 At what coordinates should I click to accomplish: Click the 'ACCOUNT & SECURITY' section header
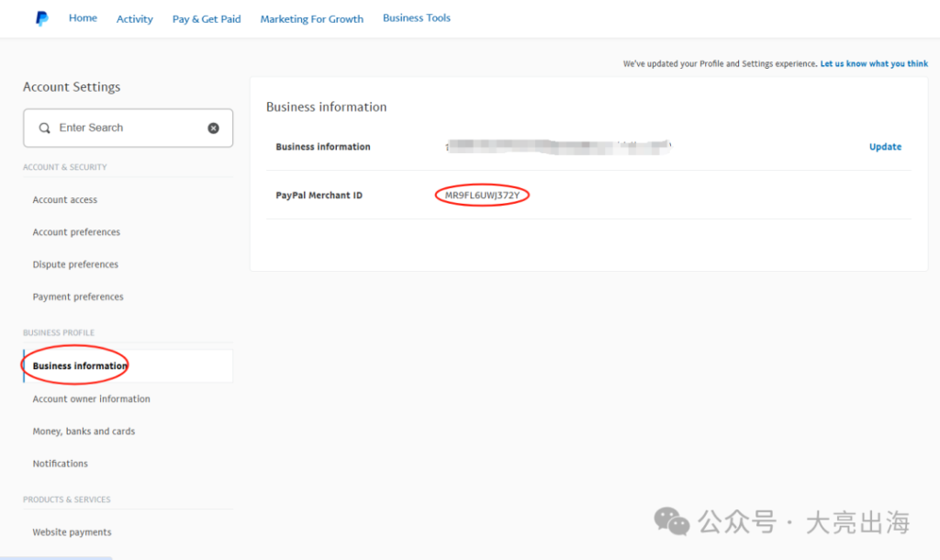pyautogui.click(x=65, y=167)
